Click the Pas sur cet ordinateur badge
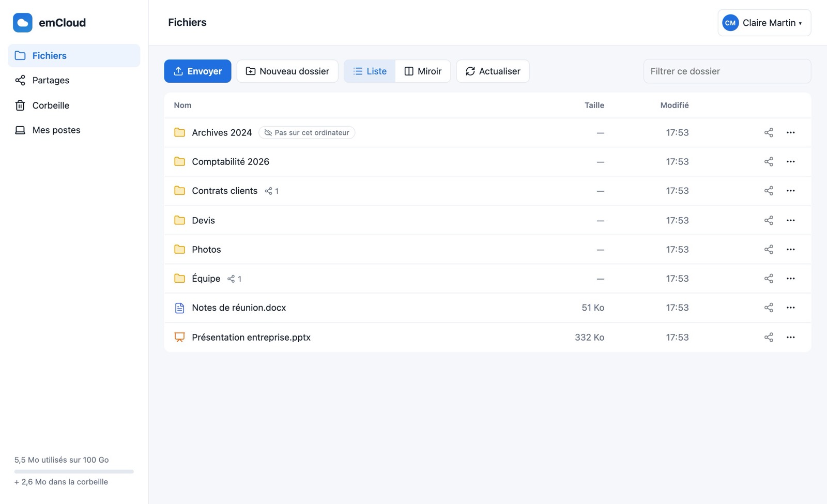Image resolution: width=827 pixels, height=504 pixels. click(x=307, y=132)
